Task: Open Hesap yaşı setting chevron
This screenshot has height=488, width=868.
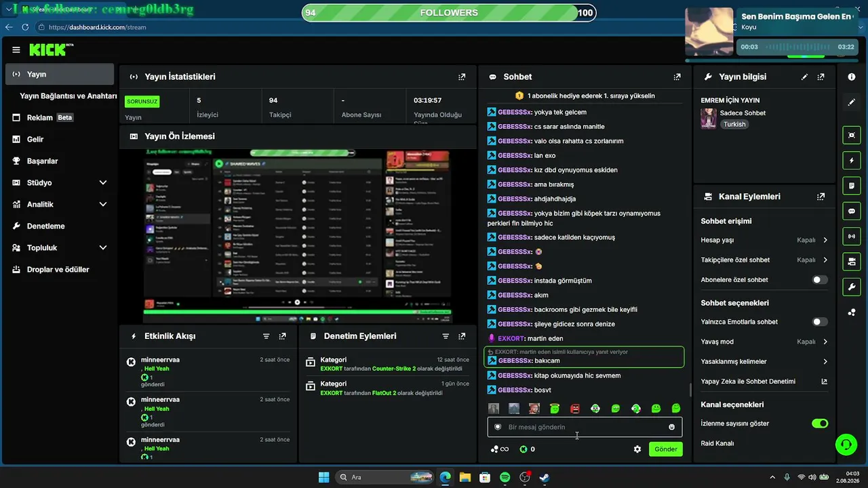Action: coord(825,240)
